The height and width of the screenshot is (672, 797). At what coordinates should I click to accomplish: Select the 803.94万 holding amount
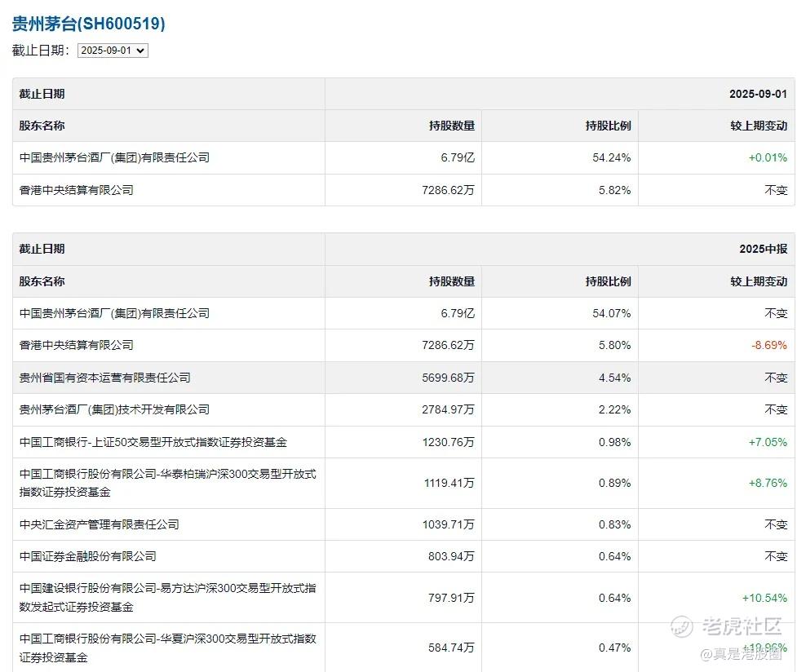click(x=451, y=557)
